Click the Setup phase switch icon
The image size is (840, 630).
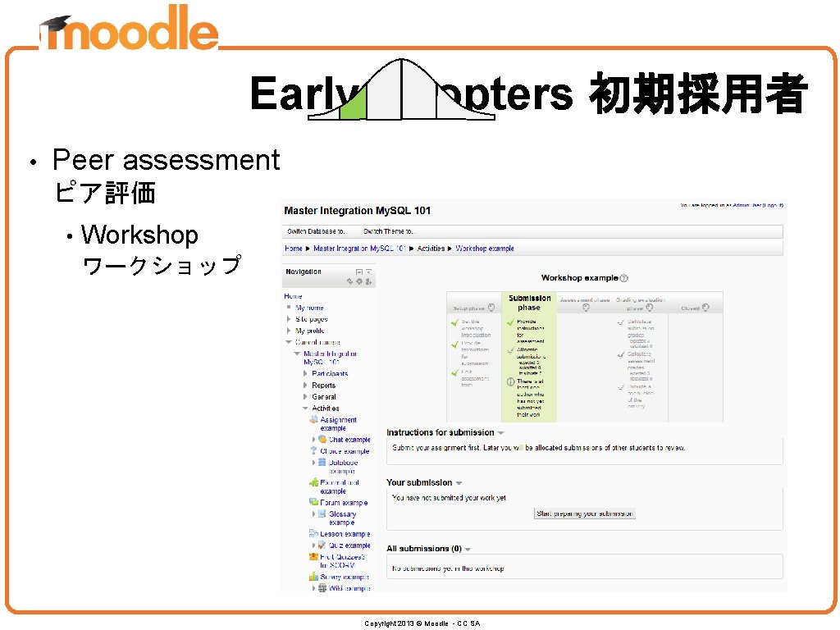pos(491,308)
